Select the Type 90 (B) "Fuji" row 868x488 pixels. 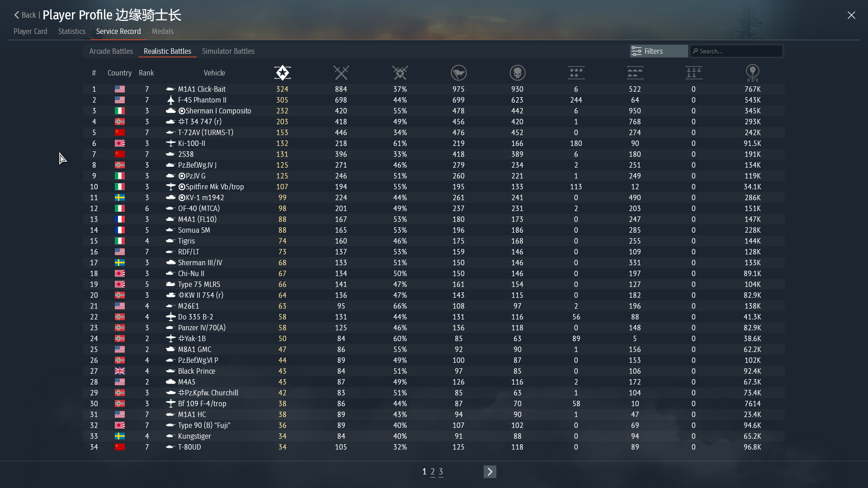(x=434, y=425)
